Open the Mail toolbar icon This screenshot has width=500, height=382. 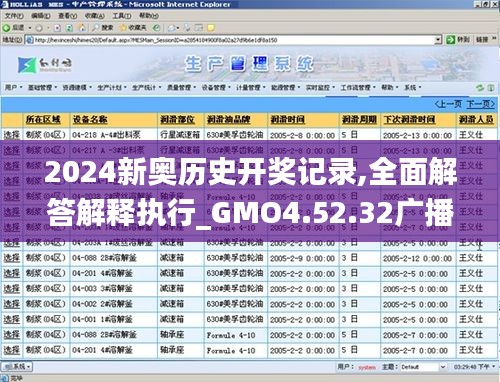pos(173,28)
